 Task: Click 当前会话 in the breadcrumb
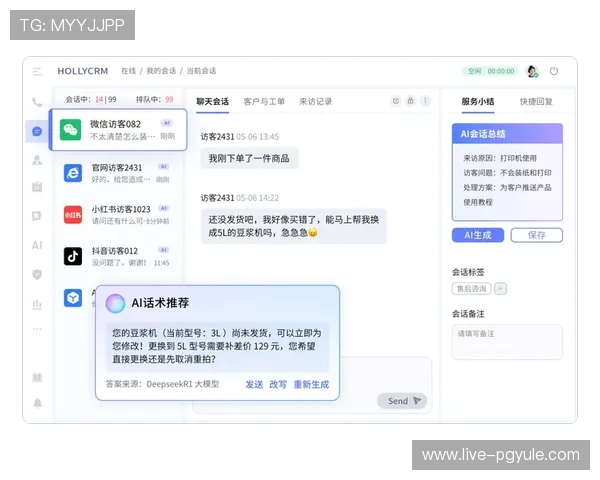(x=201, y=71)
